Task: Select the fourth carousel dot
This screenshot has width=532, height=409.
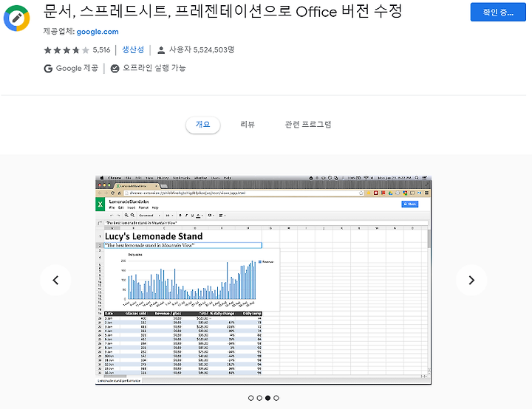Action: click(x=276, y=398)
